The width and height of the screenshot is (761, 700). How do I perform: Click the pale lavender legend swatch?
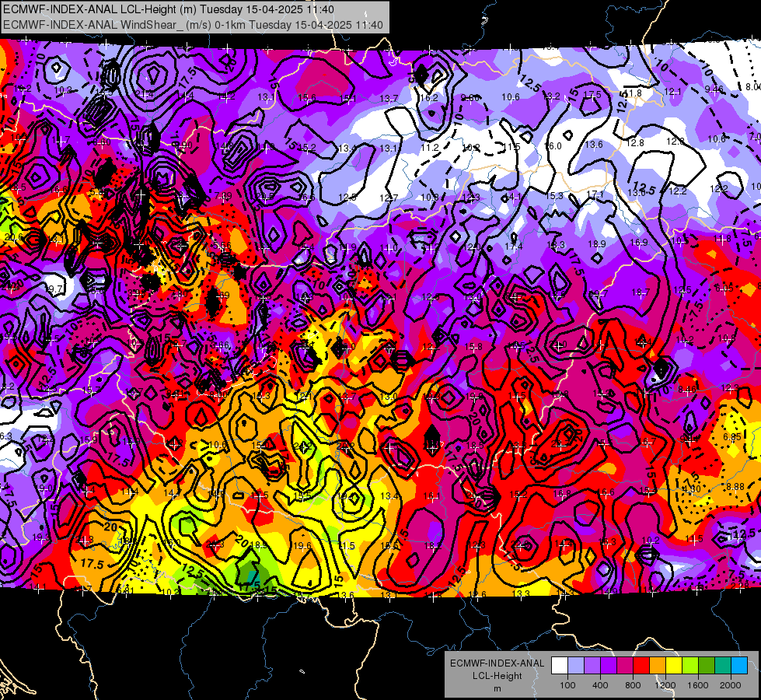(x=576, y=666)
